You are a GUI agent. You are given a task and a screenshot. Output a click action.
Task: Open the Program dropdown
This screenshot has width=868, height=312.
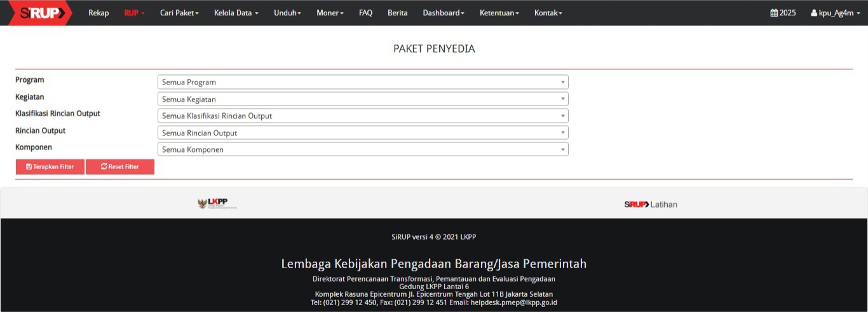(362, 82)
